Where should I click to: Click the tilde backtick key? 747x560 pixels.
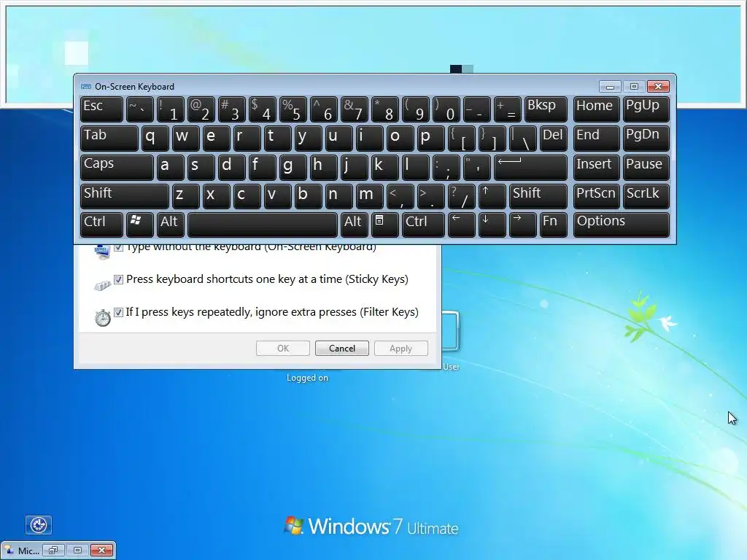(139, 109)
